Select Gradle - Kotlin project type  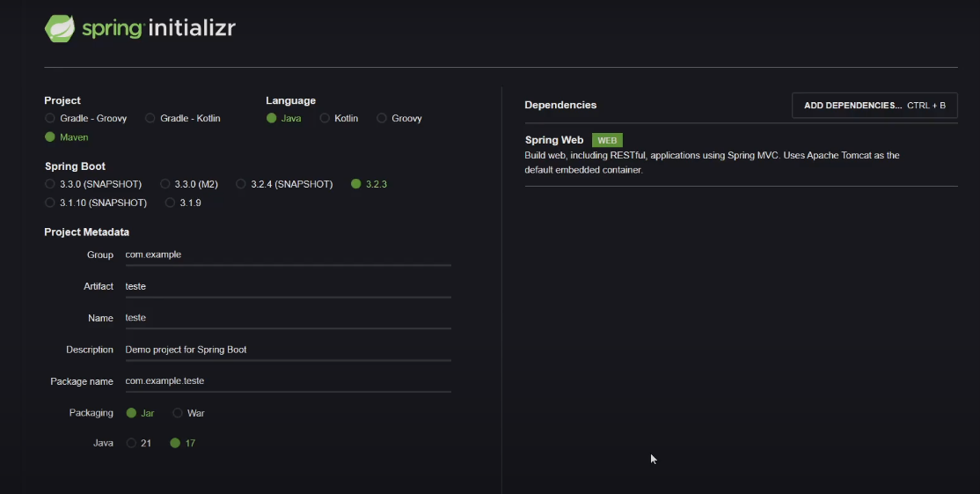[182, 118]
